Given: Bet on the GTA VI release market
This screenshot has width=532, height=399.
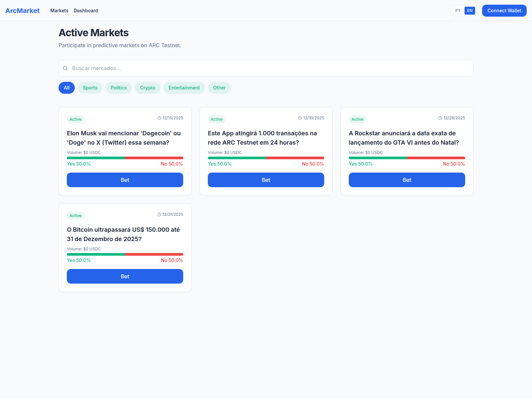Looking at the screenshot, I should [x=407, y=180].
